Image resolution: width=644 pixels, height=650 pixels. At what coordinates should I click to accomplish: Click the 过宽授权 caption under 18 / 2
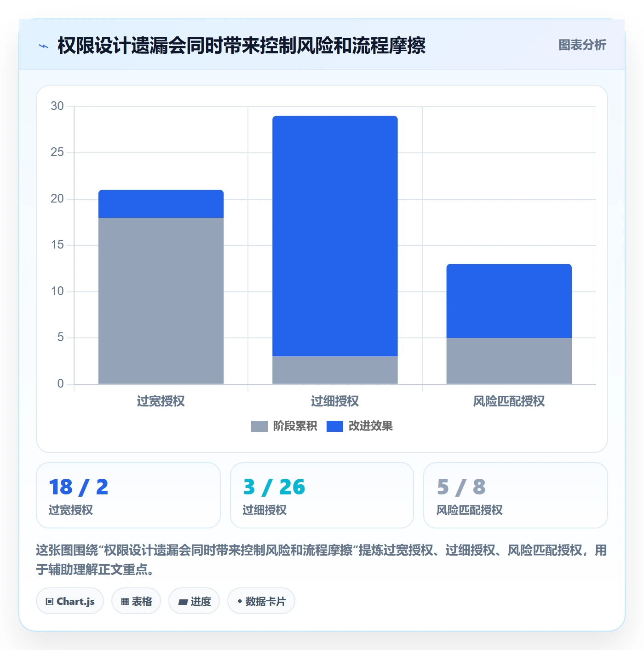click(71, 510)
